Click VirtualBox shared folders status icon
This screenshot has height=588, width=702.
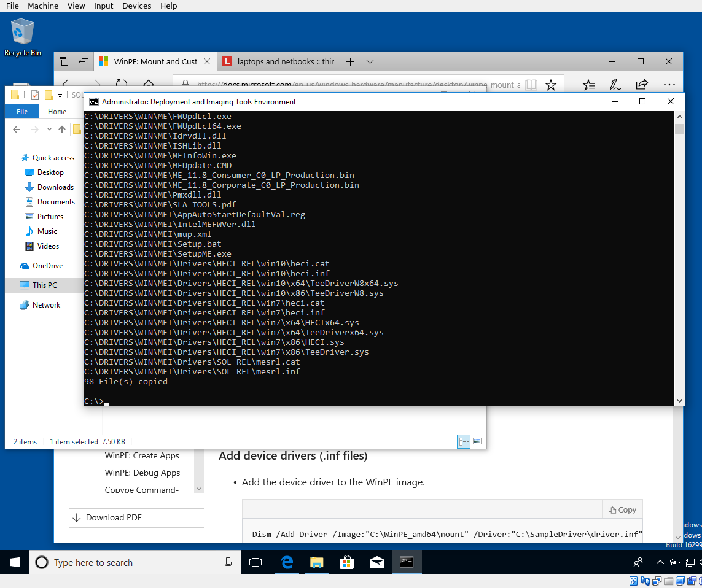[668, 582]
